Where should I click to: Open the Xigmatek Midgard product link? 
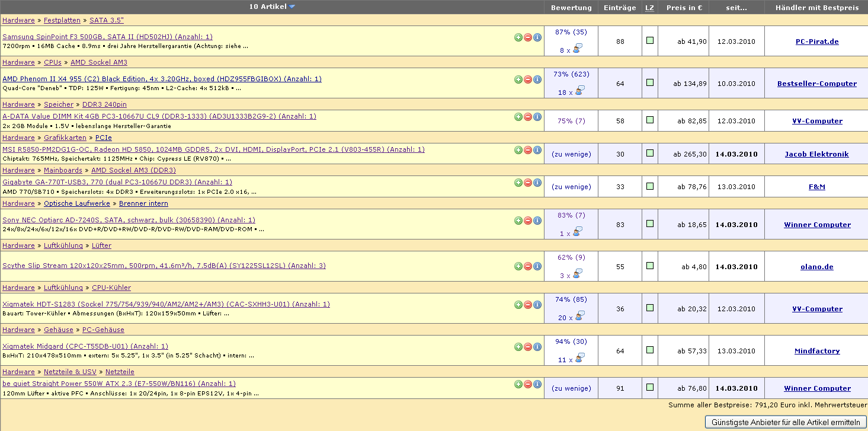point(85,346)
